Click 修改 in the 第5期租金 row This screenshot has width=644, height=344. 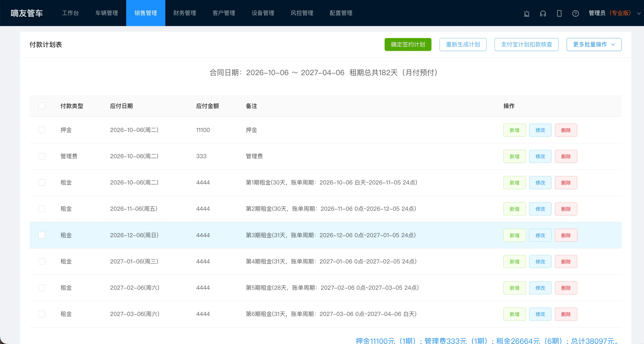(540, 288)
